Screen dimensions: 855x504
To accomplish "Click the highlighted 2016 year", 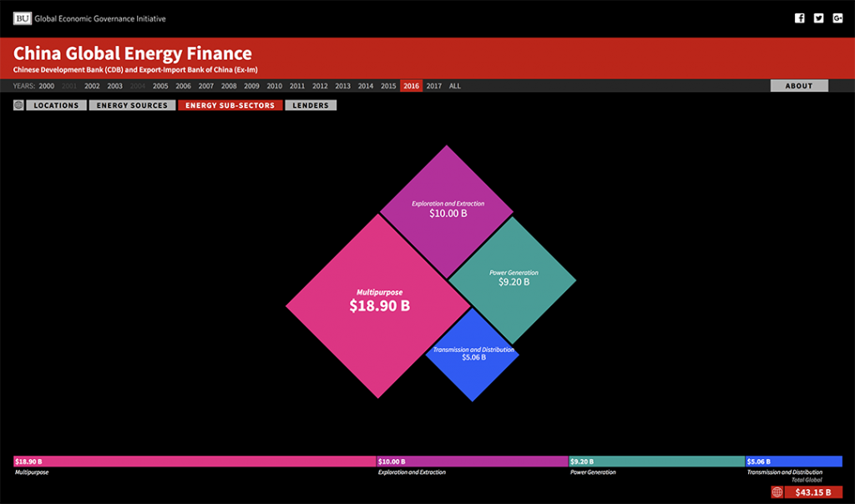I will pos(411,86).
